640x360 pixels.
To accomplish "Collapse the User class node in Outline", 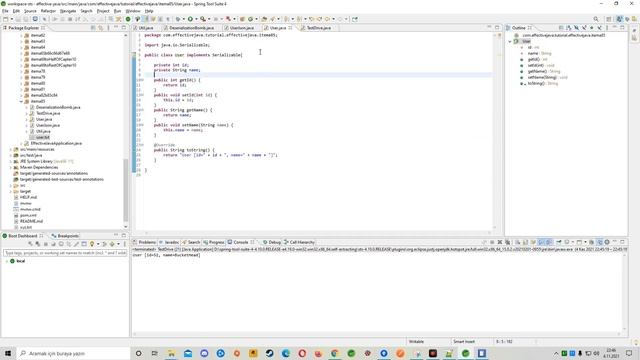I will 510,41.
